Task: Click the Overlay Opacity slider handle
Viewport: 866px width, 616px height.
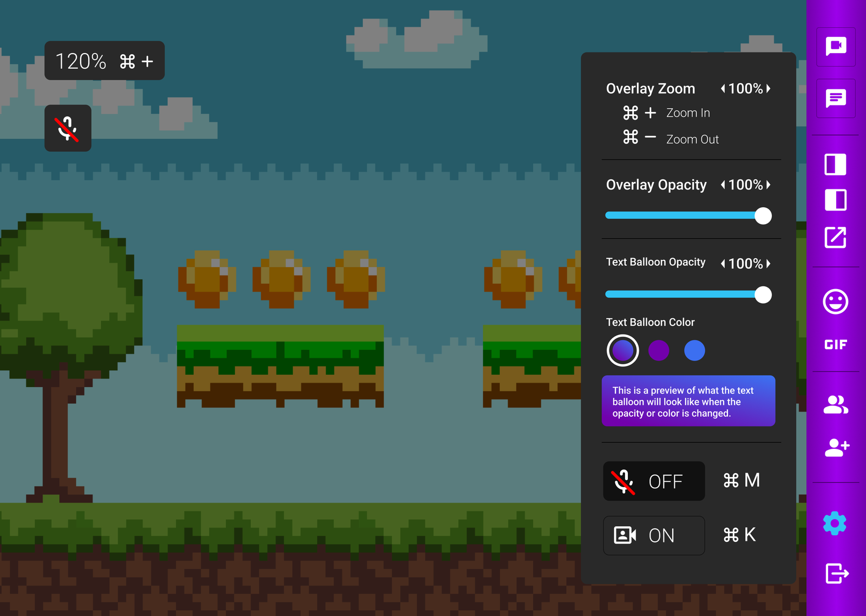Action: click(x=763, y=216)
